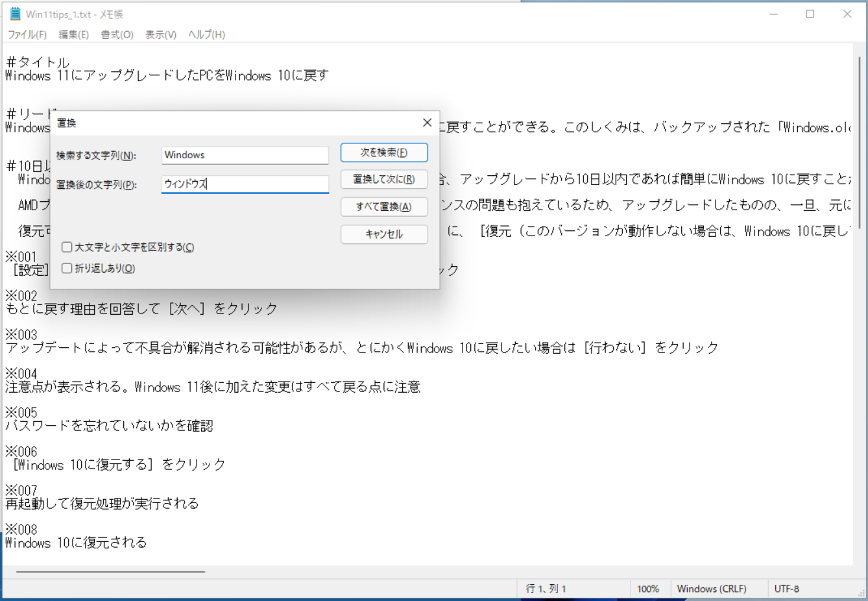Click the Notepad icon in the title bar
The height and width of the screenshot is (601, 868).
click(16, 14)
